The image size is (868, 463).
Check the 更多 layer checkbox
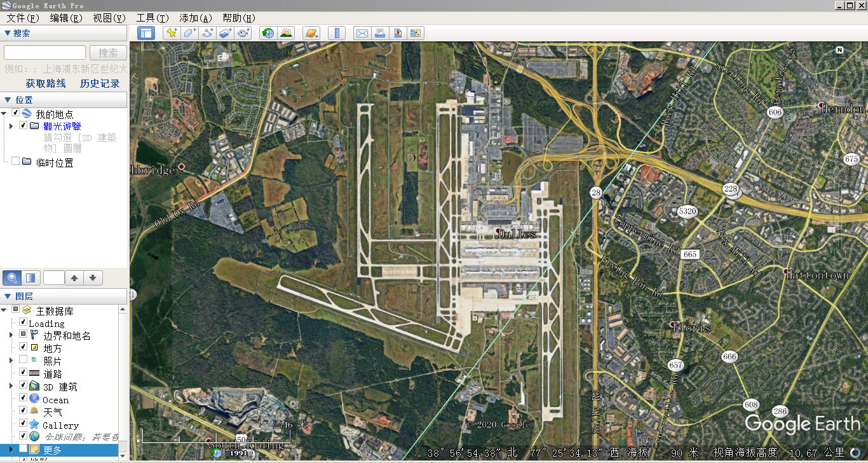pos(23,449)
